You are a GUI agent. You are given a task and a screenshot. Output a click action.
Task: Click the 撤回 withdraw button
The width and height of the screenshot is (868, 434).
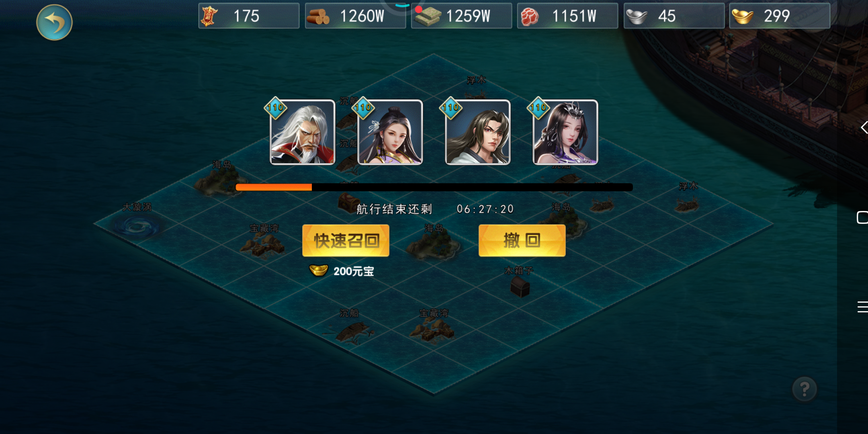coord(522,240)
